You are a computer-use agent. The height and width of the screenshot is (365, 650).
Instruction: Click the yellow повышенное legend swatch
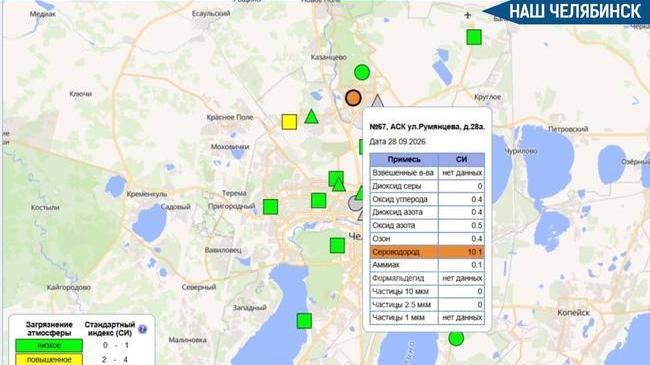coord(49,359)
